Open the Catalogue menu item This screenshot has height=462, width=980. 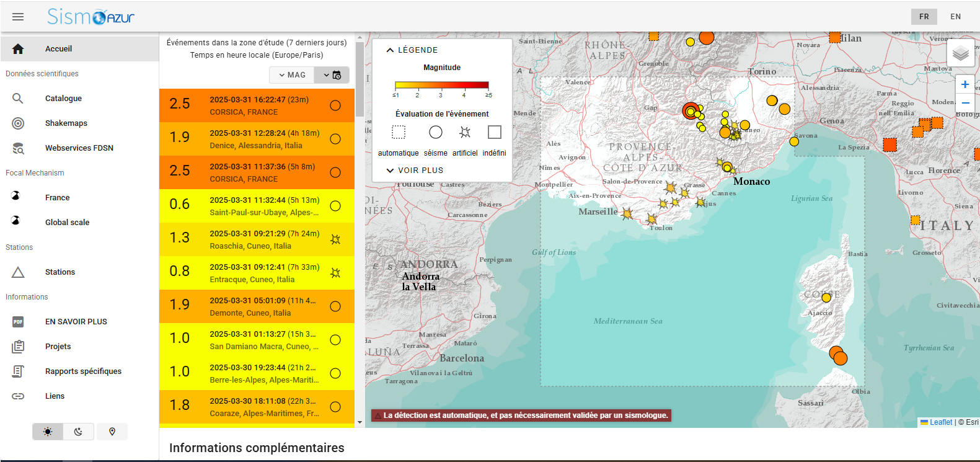tap(63, 99)
